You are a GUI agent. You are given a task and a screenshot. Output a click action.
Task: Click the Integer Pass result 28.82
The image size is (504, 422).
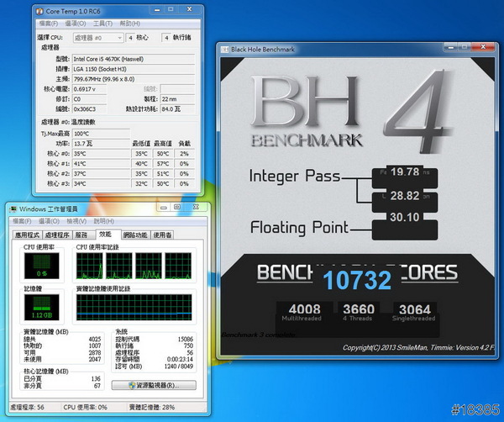405,196
